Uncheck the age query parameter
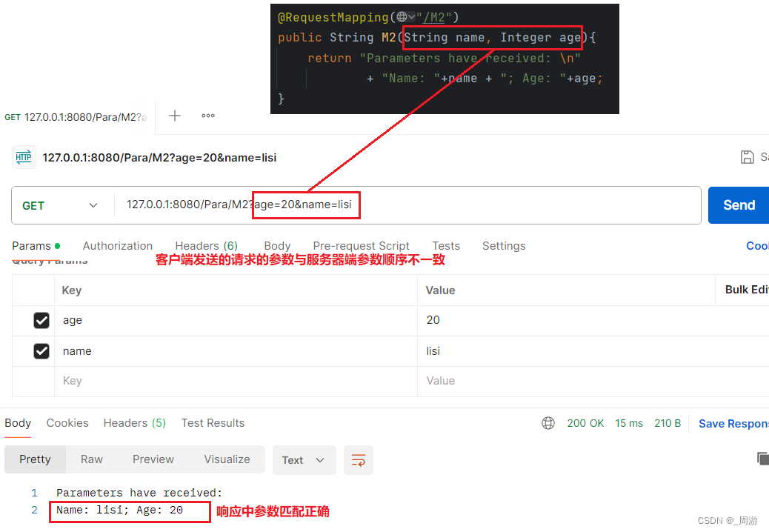 coord(41,320)
